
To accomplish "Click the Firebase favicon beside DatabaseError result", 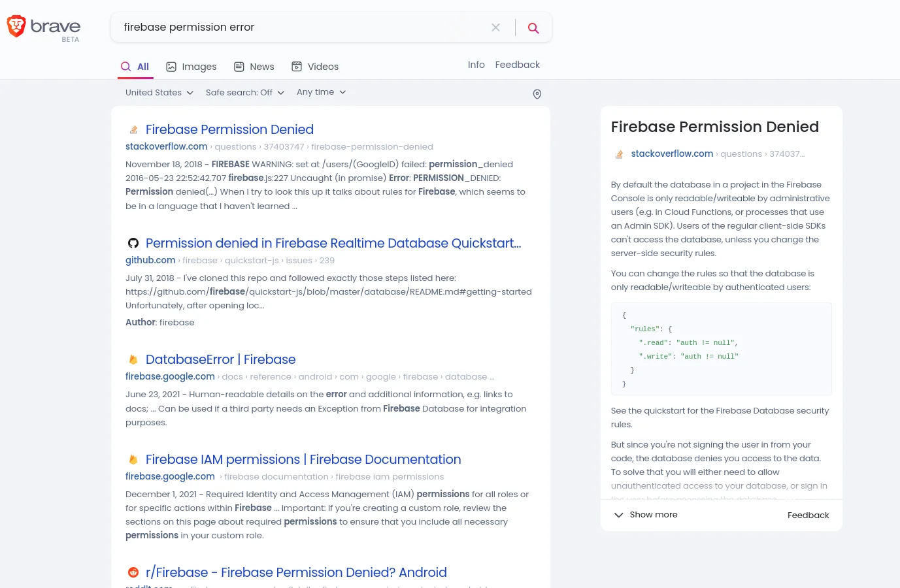I will click(133, 359).
